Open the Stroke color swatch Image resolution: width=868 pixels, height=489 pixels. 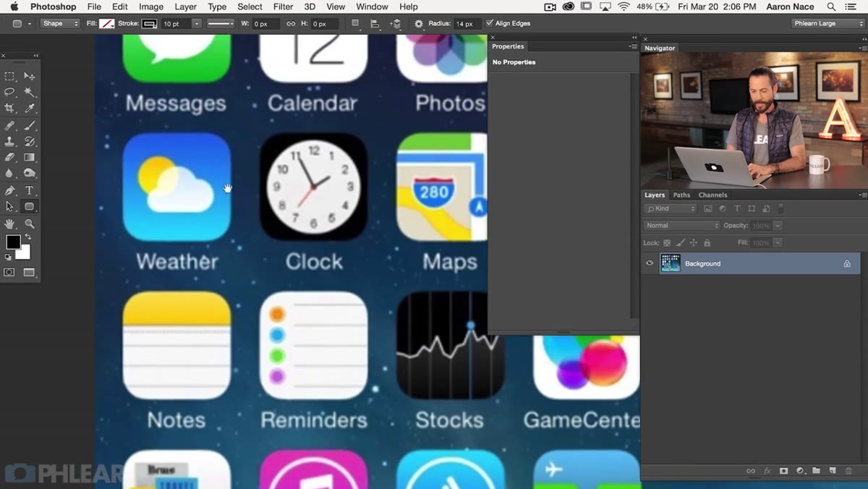point(149,23)
